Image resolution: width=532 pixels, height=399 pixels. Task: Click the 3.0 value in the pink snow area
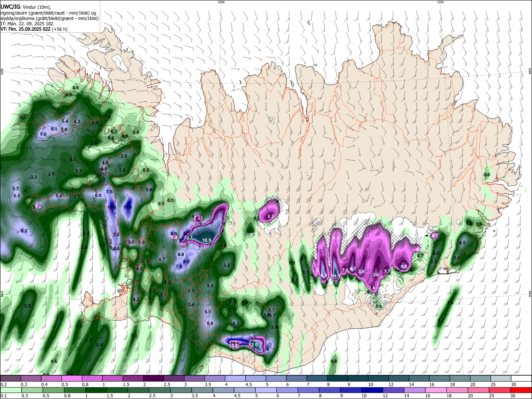pyautogui.click(x=345, y=270)
